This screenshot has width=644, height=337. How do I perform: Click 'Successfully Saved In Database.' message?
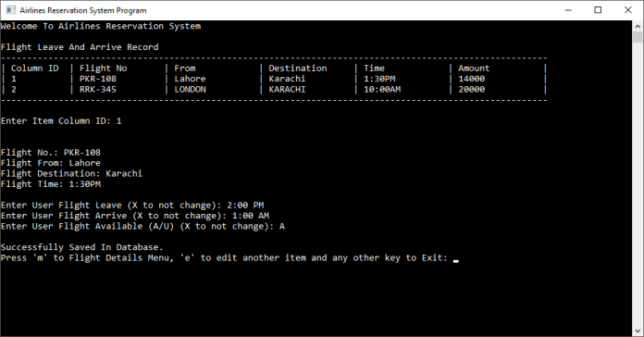pos(82,247)
